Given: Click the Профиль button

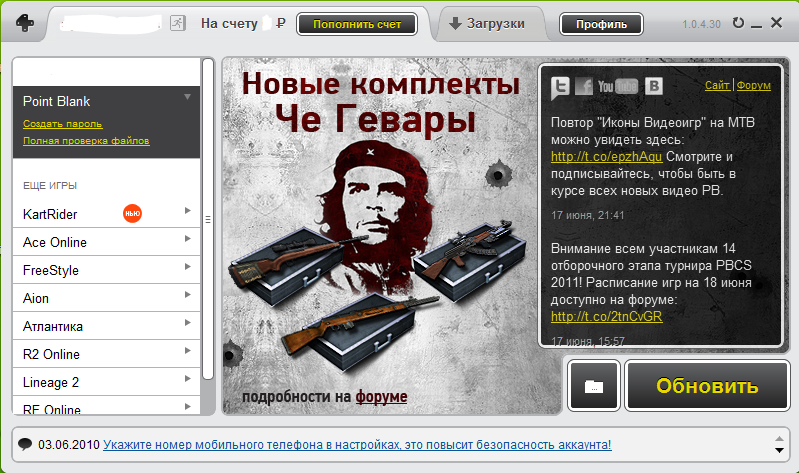Looking at the screenshot, I should tap(601, 24).
